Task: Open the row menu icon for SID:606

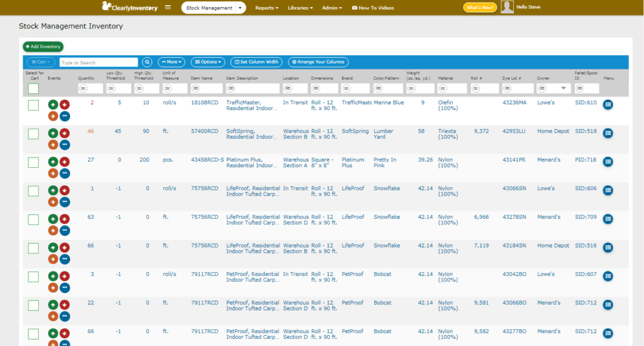Action: (x=608, y=190)
